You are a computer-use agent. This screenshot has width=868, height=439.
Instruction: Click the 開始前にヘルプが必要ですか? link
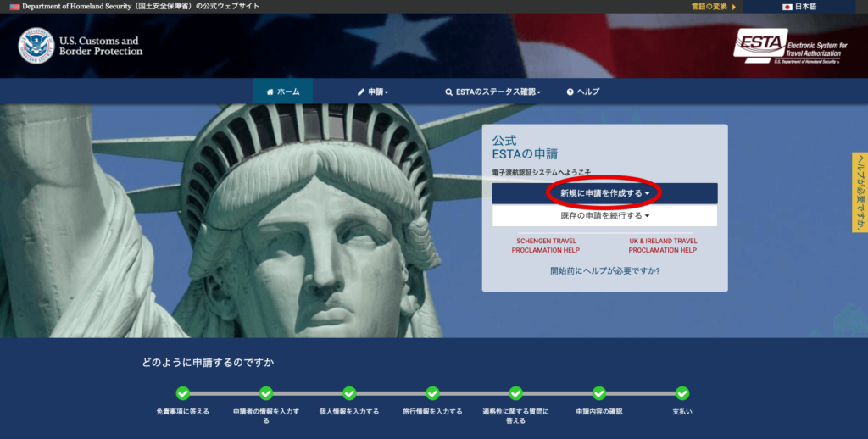[605, 270]
